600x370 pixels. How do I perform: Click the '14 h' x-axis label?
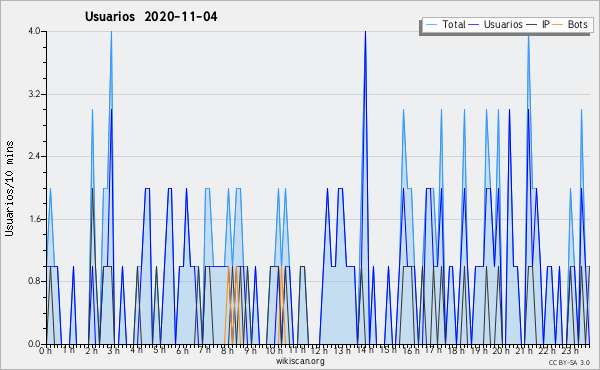[365, 351]
